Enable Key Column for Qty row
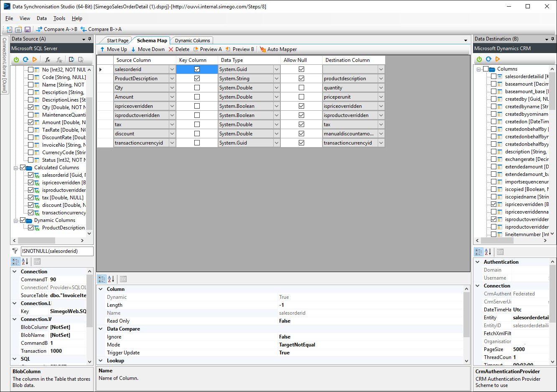 [x=197, y=88]
